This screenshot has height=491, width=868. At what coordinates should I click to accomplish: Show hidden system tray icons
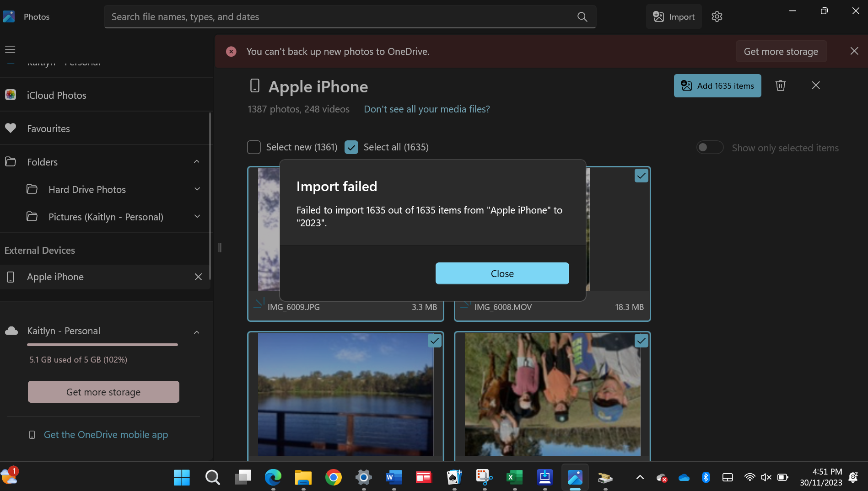[x=640, y=477]
